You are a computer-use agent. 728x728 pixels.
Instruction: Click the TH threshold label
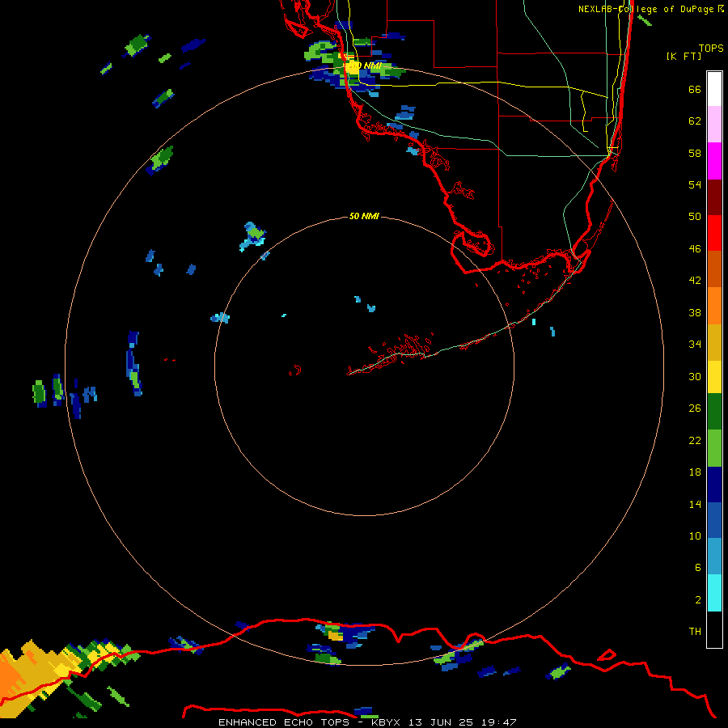click(695, 631)
